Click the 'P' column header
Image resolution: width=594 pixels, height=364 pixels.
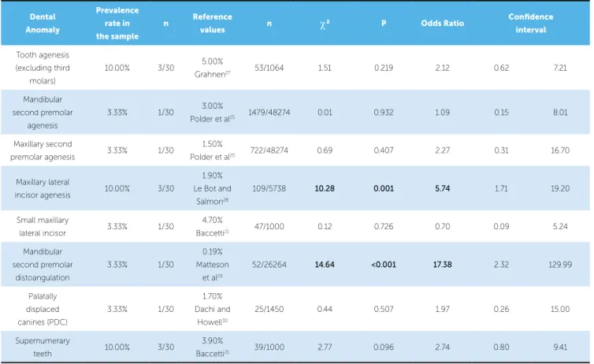(x=384, y=24)
